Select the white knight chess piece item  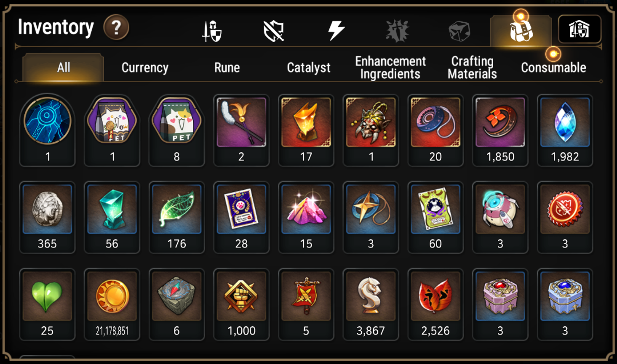tap(371, 304)
